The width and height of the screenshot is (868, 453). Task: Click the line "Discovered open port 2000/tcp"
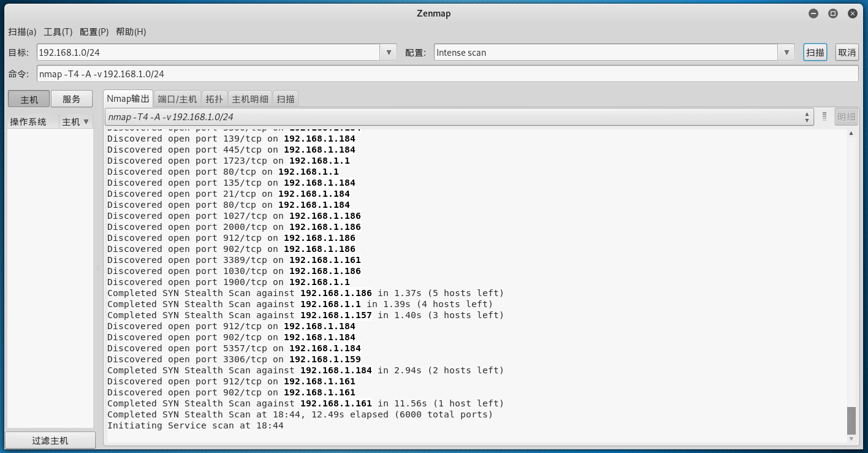[234, 227]
